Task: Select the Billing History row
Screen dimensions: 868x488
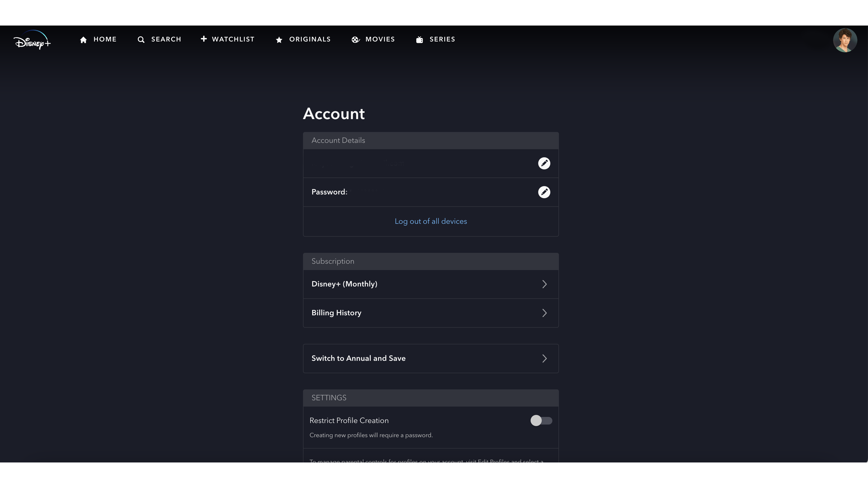Action: click(336, 313)
